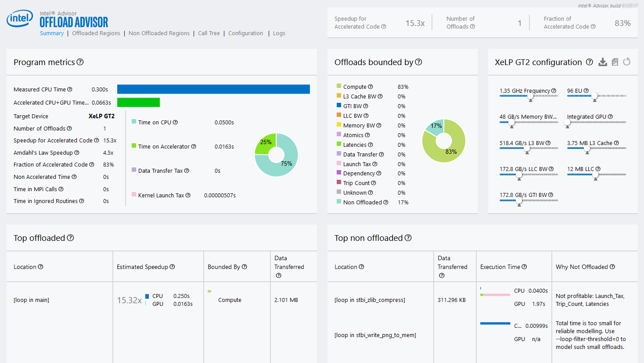
Task: Download the XeLP GT2 configuration file
Action: pyautogui.click(x=603, y=62)
